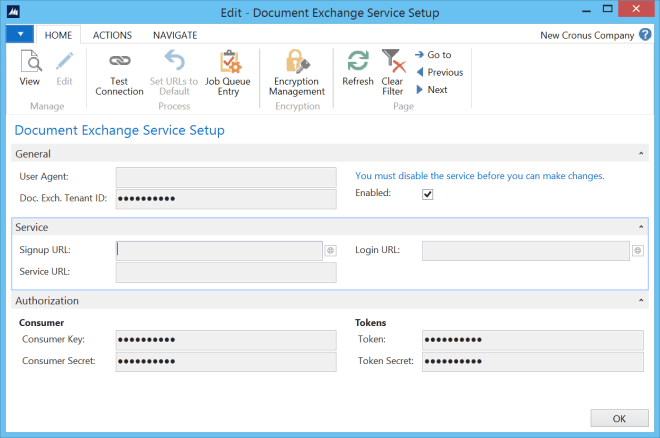Screen dimensions: 660x438
Task: Click Set URLs to Default icon
Action: (x=174, y=61)
